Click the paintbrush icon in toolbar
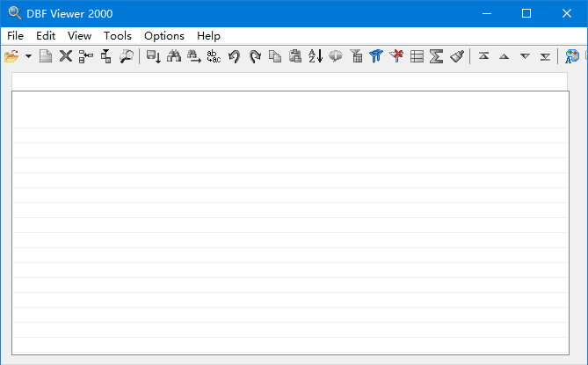The width and height of the screenshot is (588, 365). [x=457, y=56]
